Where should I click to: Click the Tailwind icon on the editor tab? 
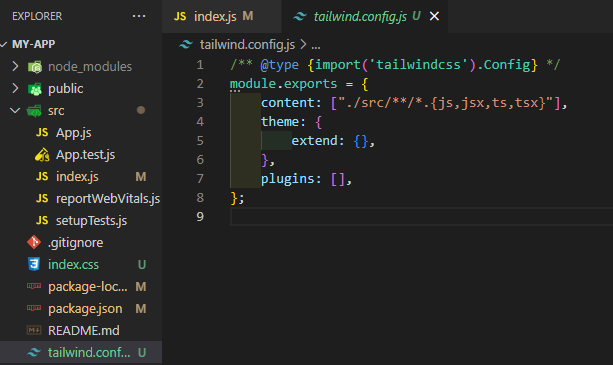pos(300,16)
